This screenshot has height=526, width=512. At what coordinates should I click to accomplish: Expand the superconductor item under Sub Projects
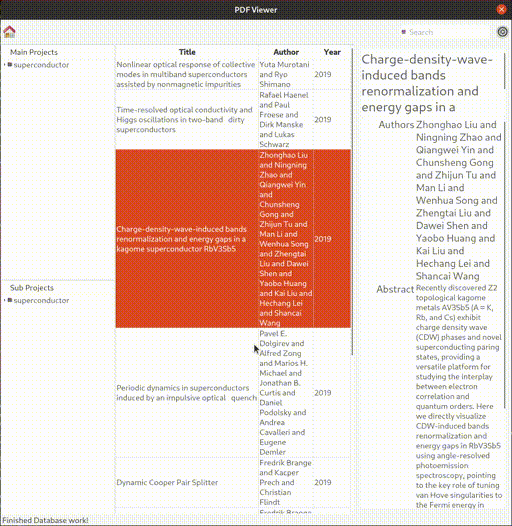(x=5, y=300)
